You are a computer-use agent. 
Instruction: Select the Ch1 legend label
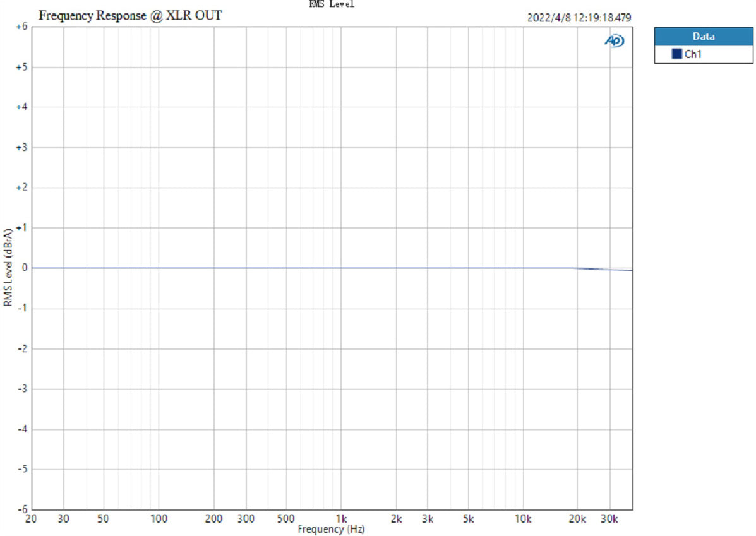point(693,54)
